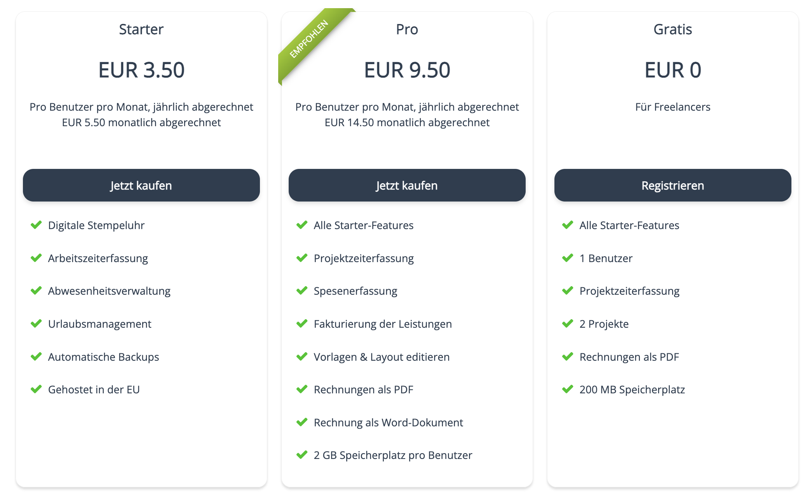Click the Für Freelancers subtitle
812x504 pixels.
coord(673,107)
